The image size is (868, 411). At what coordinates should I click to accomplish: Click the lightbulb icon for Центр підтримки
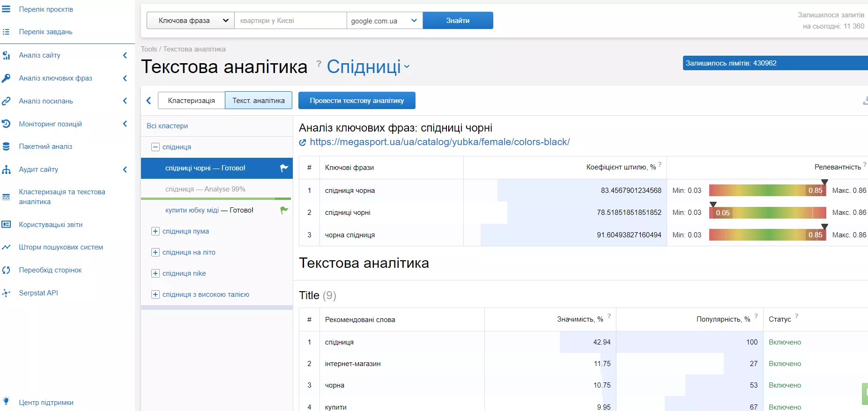point(6,401)
